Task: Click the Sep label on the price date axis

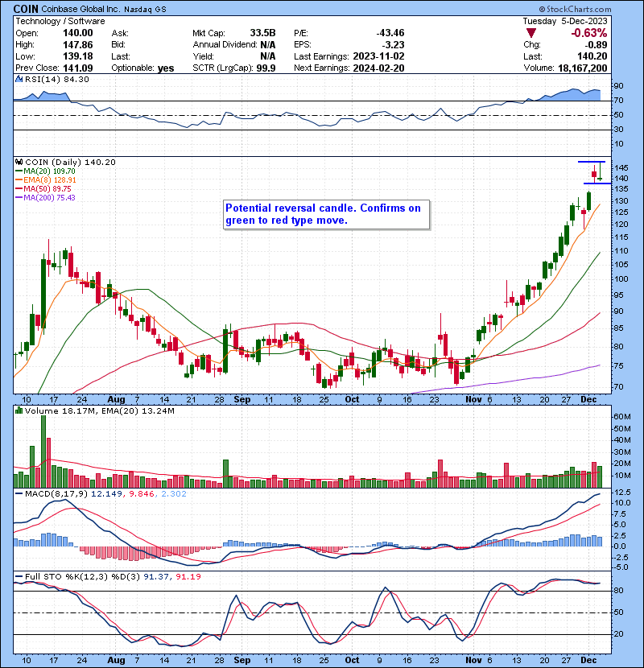Action: tap(242, 398)
